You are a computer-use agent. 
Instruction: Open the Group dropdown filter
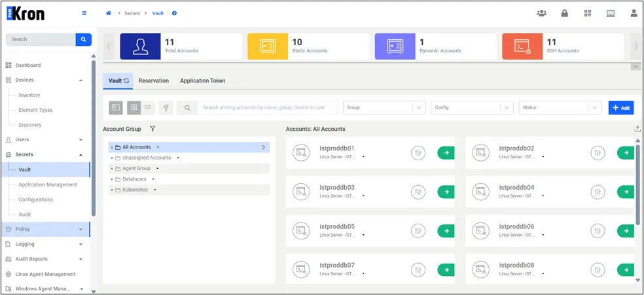384,107
